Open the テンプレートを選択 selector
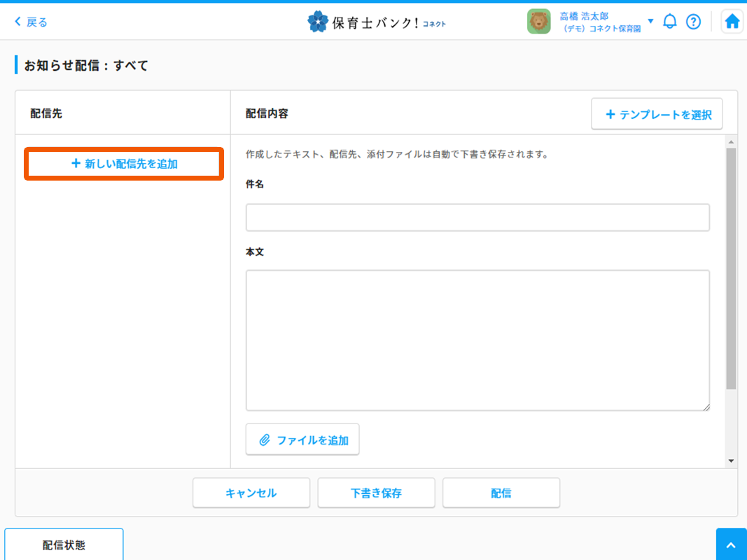Viewport: 747px width, 560px height. (657, 114)
